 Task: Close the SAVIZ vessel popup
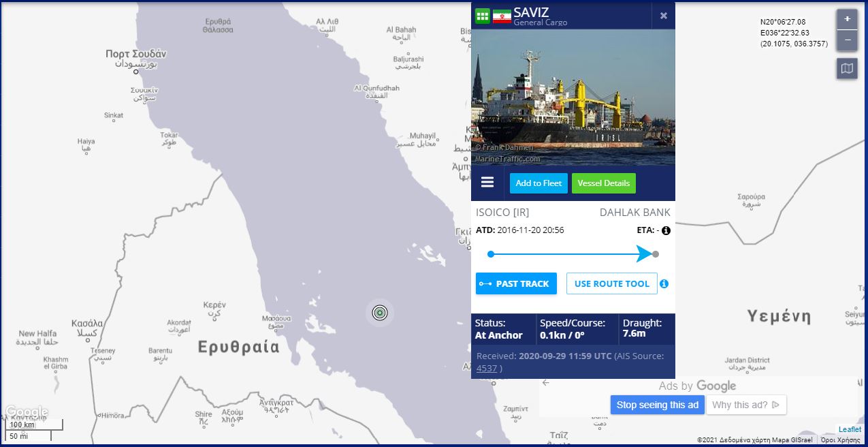tap(663, 16)
